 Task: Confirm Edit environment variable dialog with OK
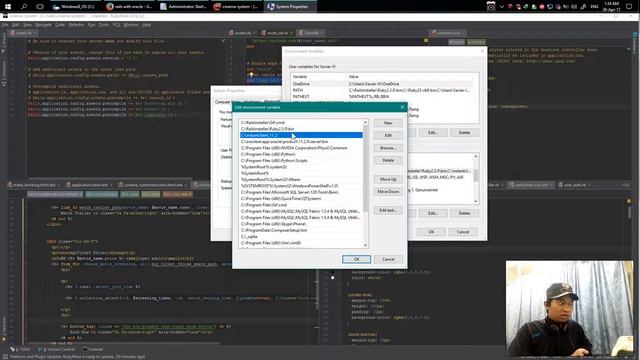[x=356, y=259]
